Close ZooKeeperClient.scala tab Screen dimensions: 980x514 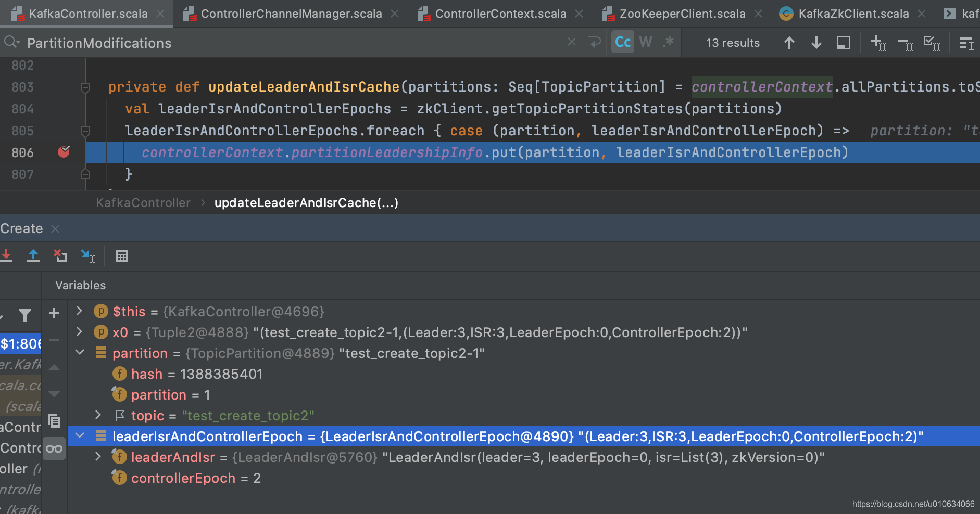coord(758,14)
